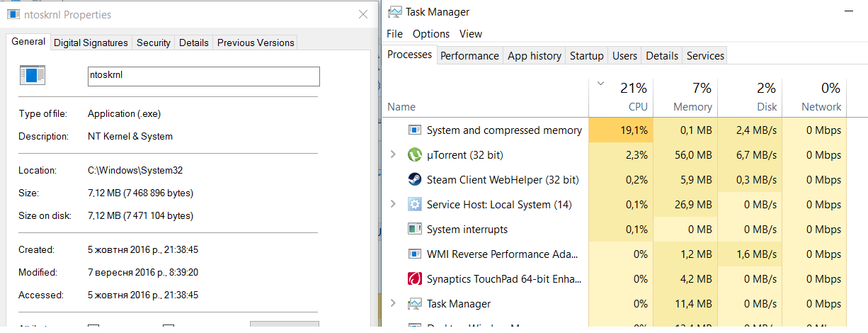Open the File menu in Task Manager
Image resolution: width=868 pixels, height=333 pixels.
(395, 34)
